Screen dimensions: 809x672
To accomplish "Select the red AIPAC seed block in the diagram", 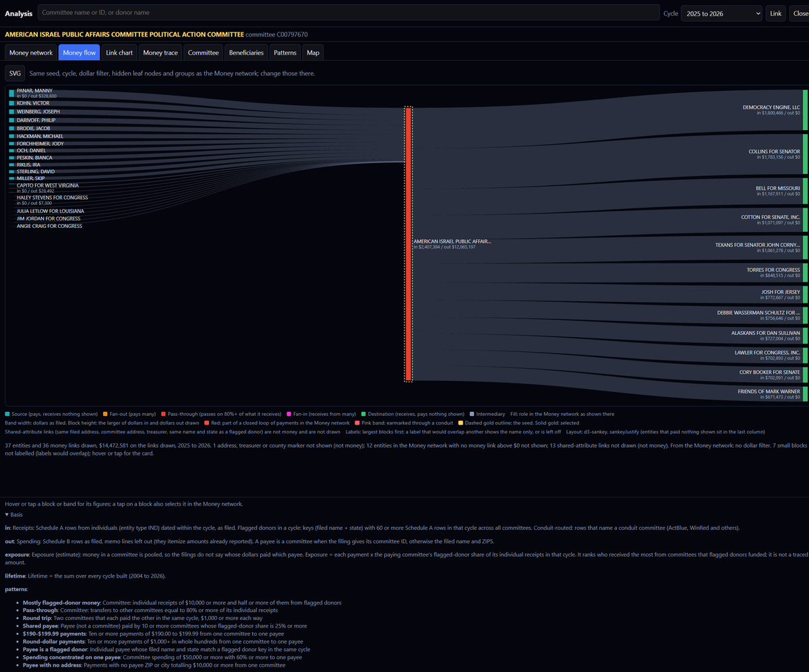I will pyautogui.click(x=408, y=244).
